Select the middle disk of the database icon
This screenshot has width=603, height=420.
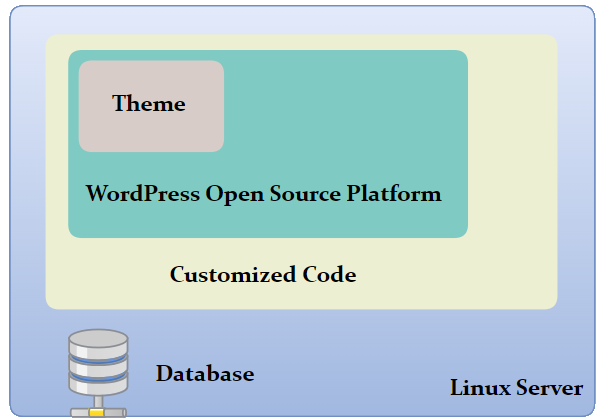click(x=97, y=366)
